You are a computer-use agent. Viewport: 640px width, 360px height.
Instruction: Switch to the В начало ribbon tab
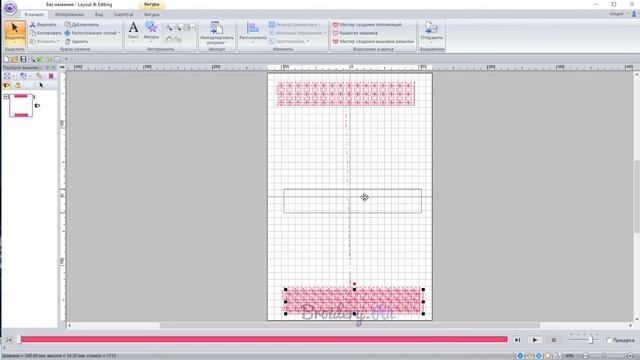point(34,14)
